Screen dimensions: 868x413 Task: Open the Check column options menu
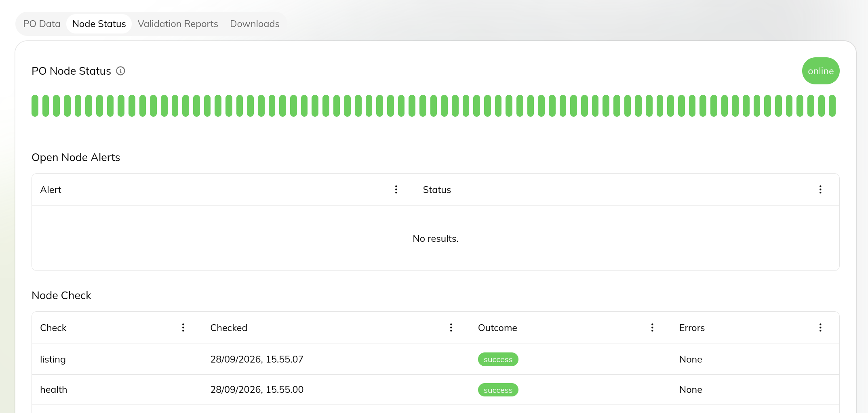click(x=183, y=327)
